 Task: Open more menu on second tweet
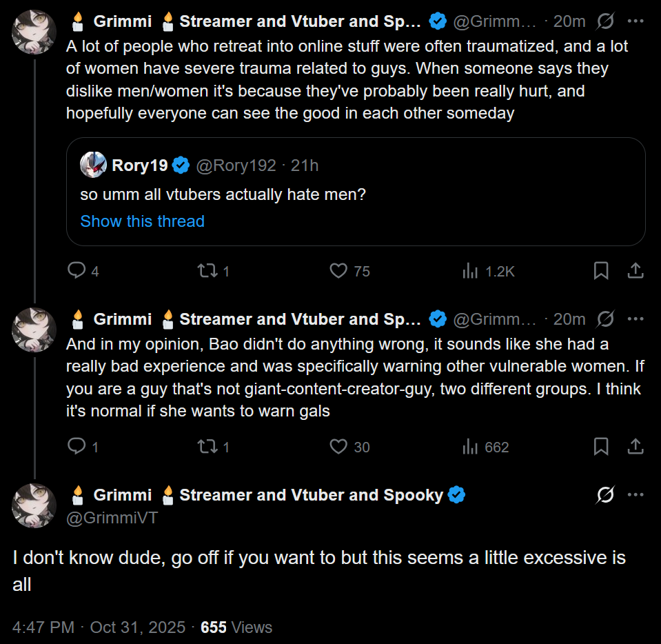pos(635,319)
